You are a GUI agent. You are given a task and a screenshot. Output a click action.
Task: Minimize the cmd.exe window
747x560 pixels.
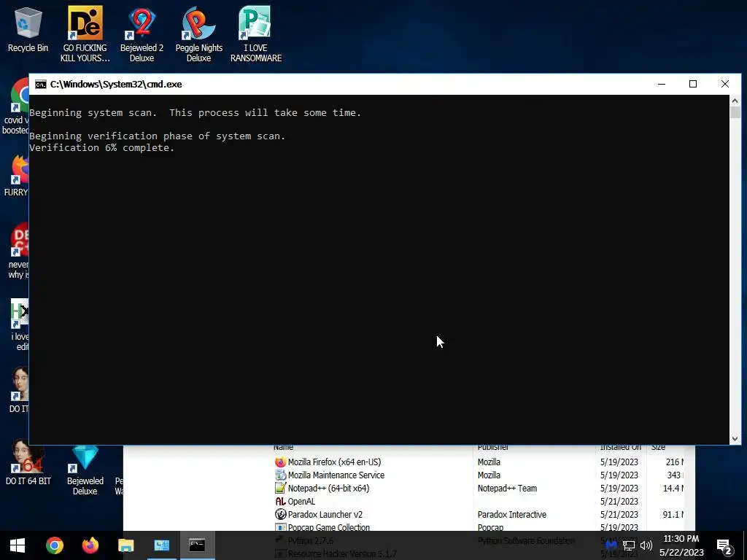click(x=661, y=85)
